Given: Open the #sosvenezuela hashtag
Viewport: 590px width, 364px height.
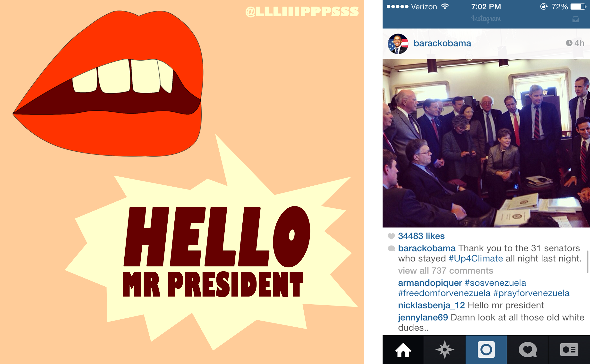Looking at the screenshot, I should pyautogui.click(x=495, y=283).
